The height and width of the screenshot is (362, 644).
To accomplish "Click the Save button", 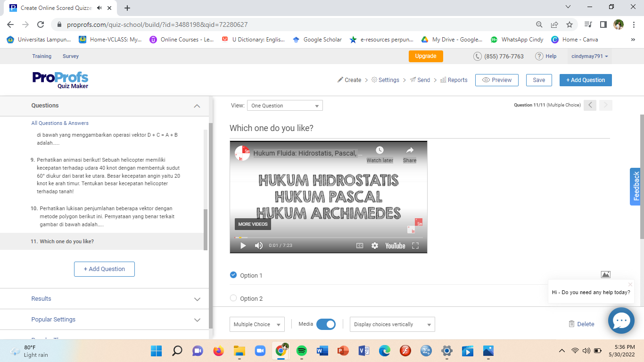I will coord(539,80).
